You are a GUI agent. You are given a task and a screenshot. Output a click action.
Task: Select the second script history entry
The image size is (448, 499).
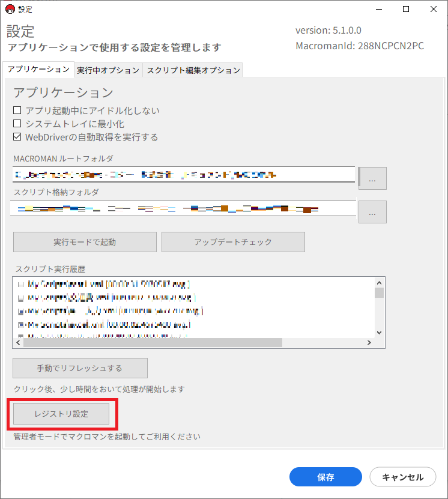pos(106,298)
